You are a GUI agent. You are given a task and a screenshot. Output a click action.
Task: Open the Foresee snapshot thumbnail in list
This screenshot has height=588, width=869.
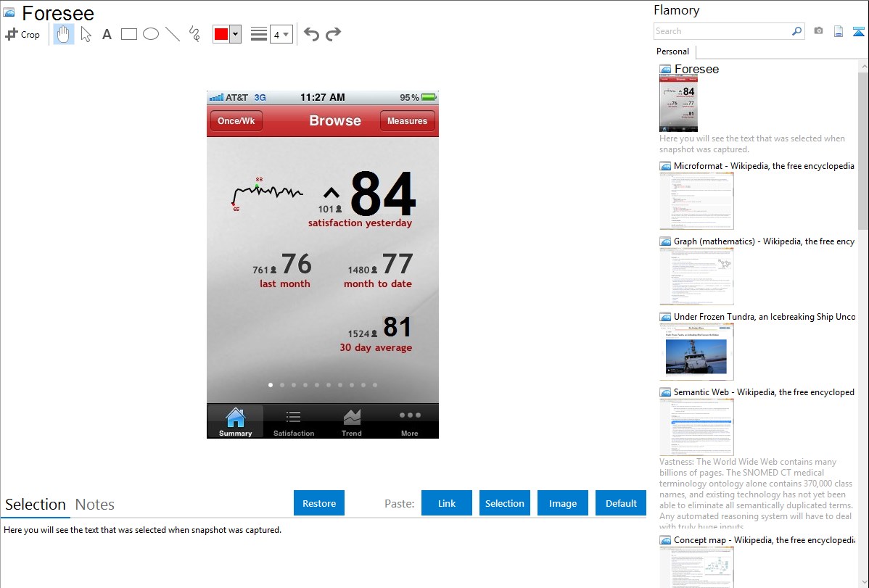[x=678, y=104]
